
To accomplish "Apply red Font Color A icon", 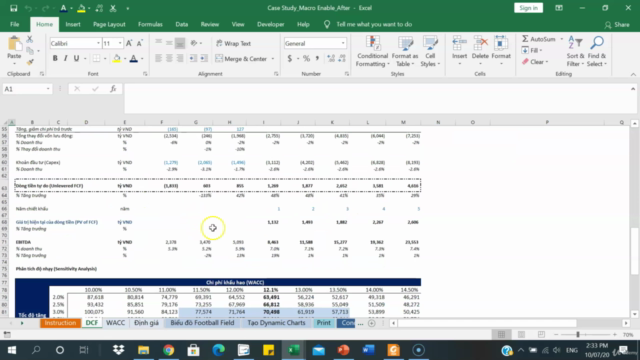I will click(x=133, y=59).
